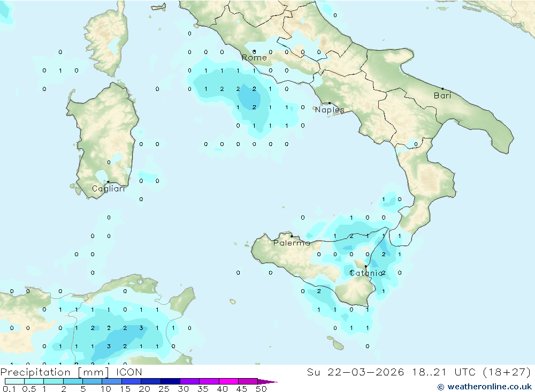Click the black dot marking Naples
The height and width of the screenshot is (392, 535).
pos(330,103)
